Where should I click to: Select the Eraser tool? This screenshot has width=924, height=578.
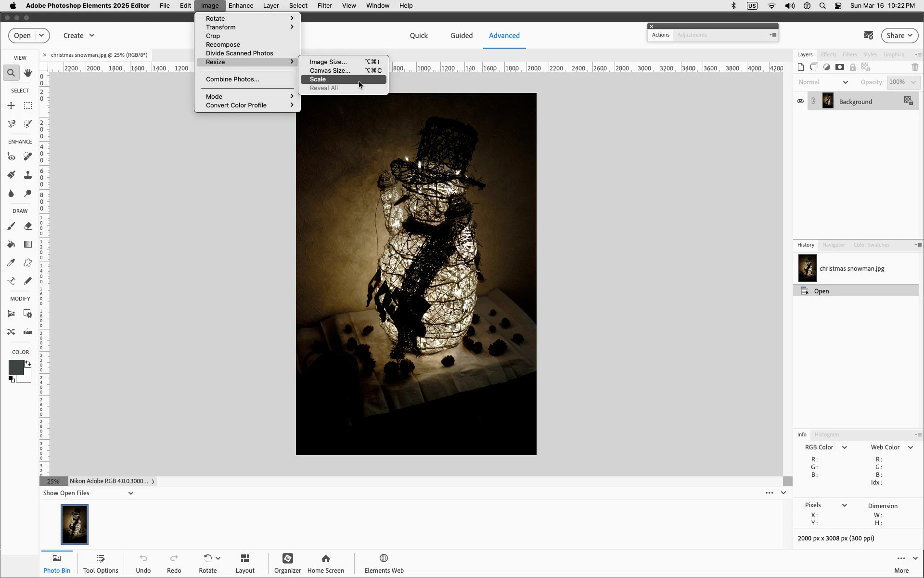click(x=28, y=226)
